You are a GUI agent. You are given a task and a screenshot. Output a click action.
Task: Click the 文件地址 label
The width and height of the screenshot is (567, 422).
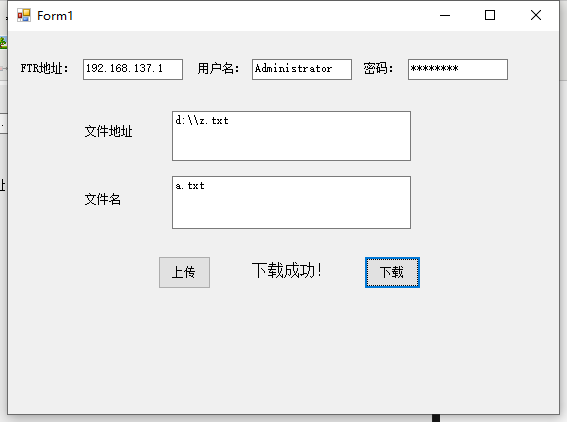pos(108,131)
